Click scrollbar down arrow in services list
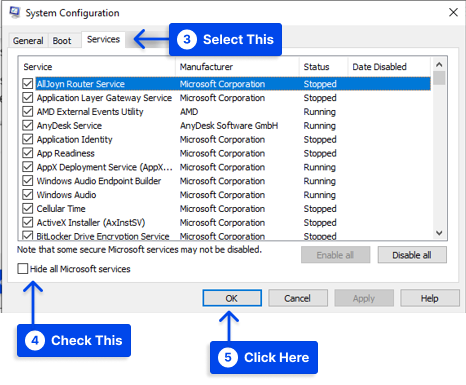466x385 pixels. 439,233
